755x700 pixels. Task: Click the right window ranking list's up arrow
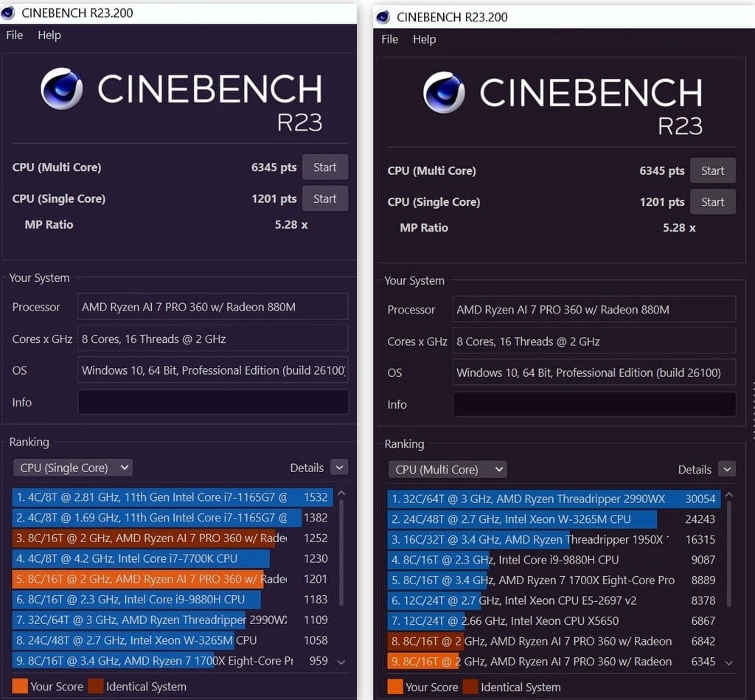pyautogui.click(x=729, y=495)
